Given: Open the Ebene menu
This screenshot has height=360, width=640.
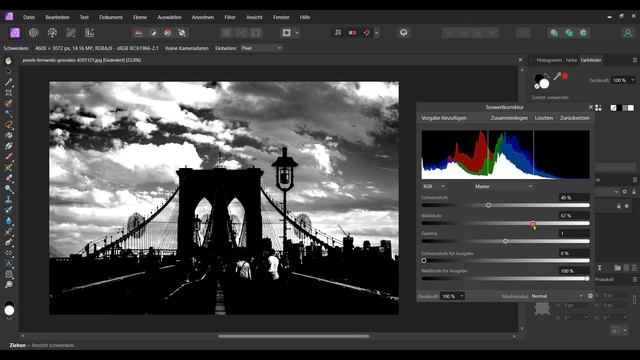Looking at the screenshot, I should (x=140, y=17).
